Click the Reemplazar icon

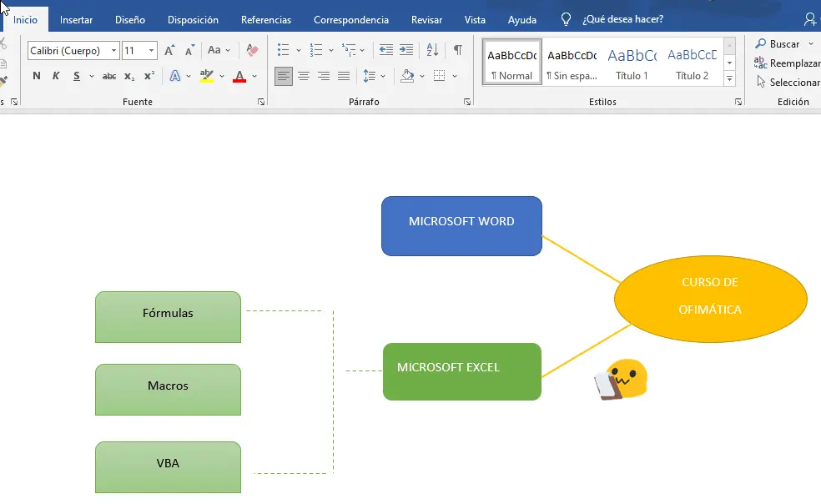point(760,63)
